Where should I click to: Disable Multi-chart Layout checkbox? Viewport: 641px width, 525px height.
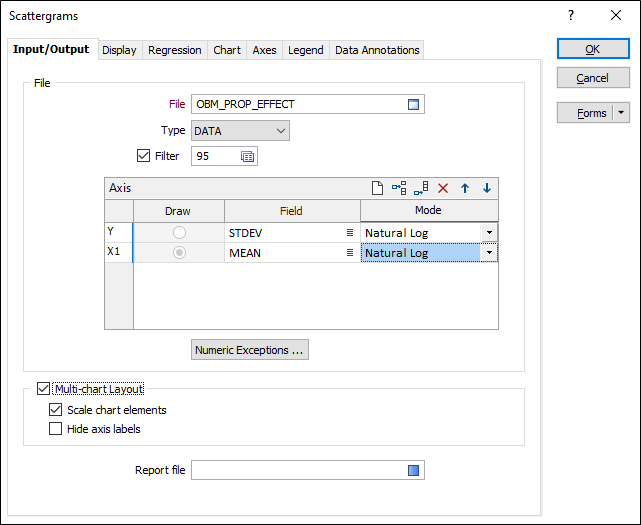(x=43, y=388)
